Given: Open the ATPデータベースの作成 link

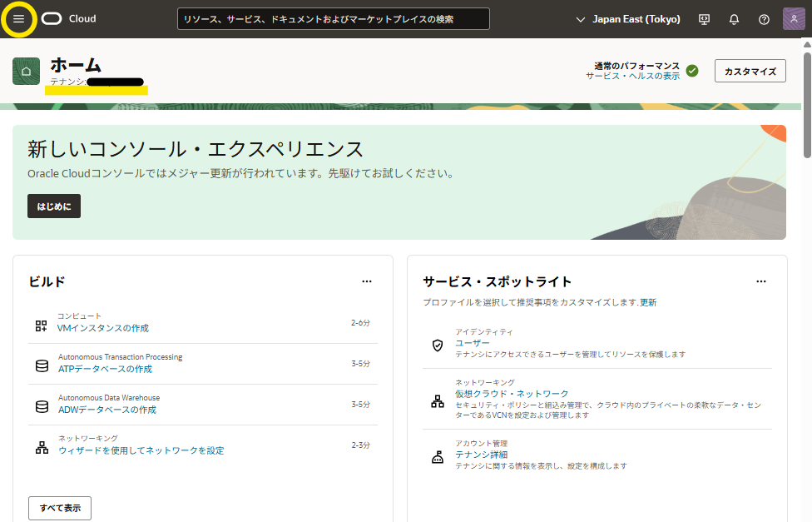Looking at the screenshot, I should pyautogui.click(x=105, y=369).
